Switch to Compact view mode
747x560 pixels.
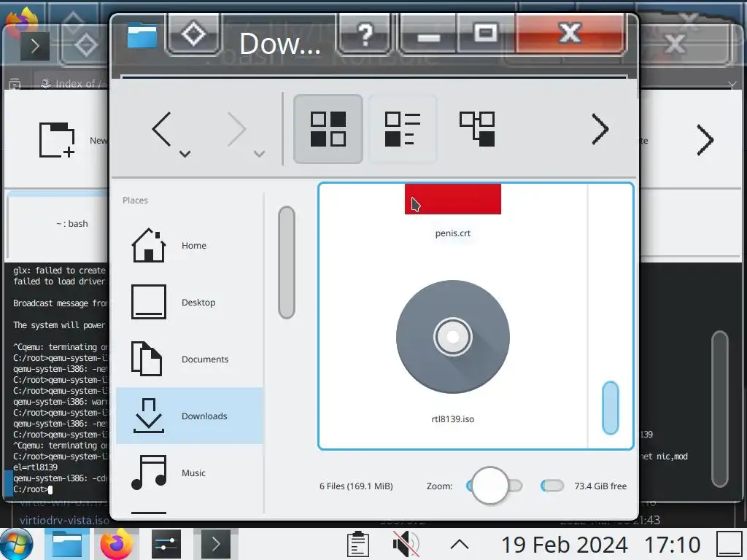coord(403,129)
